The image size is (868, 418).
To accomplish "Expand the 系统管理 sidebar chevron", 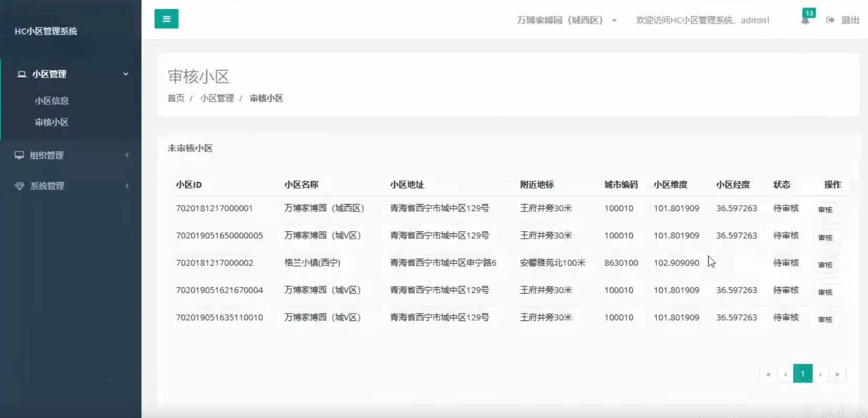I will pyautogui.click(x=127, y=186).
